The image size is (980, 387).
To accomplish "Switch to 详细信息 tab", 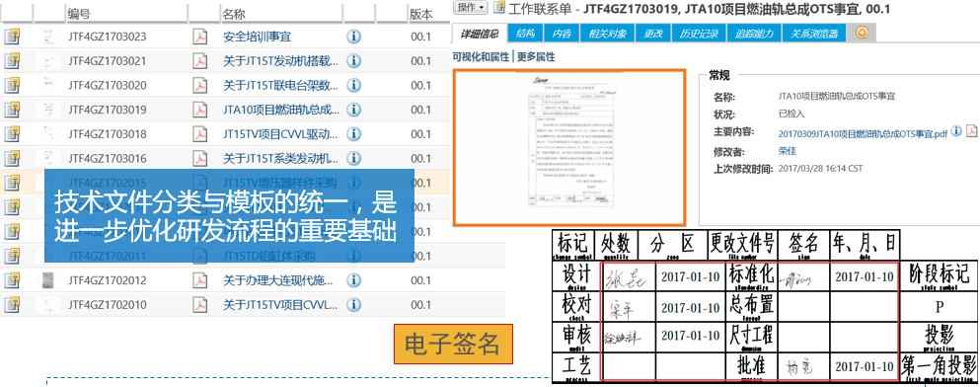I will coord(480,34).
